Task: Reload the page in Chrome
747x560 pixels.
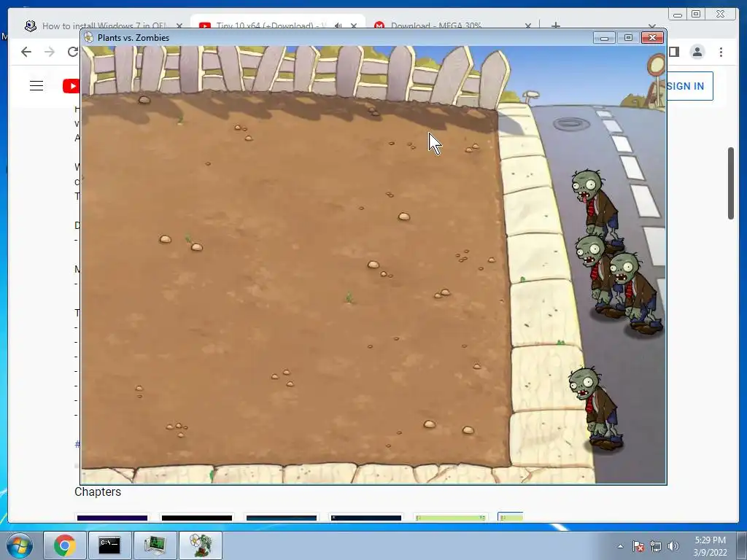Action: (72, 52)
